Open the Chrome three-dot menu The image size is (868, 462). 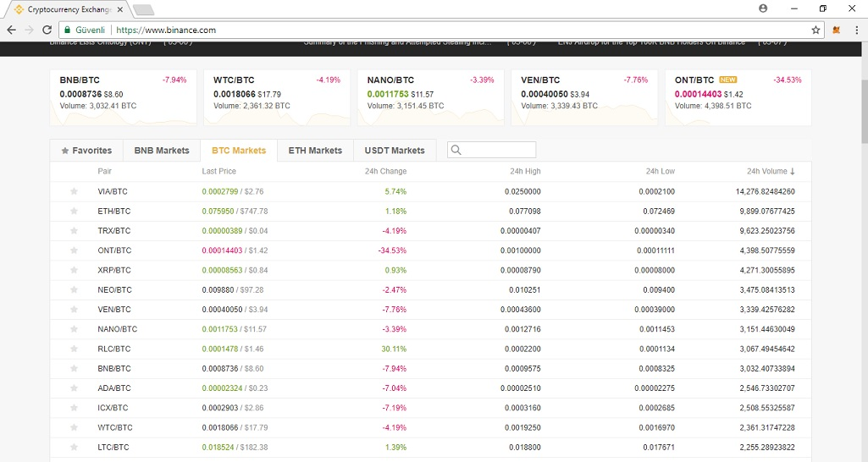(x=856, y=30)
